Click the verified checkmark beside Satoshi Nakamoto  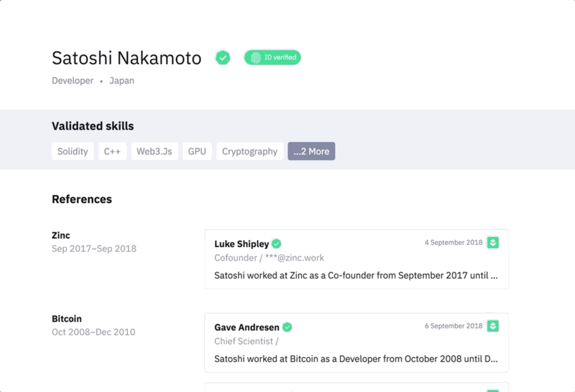point(222,58)
